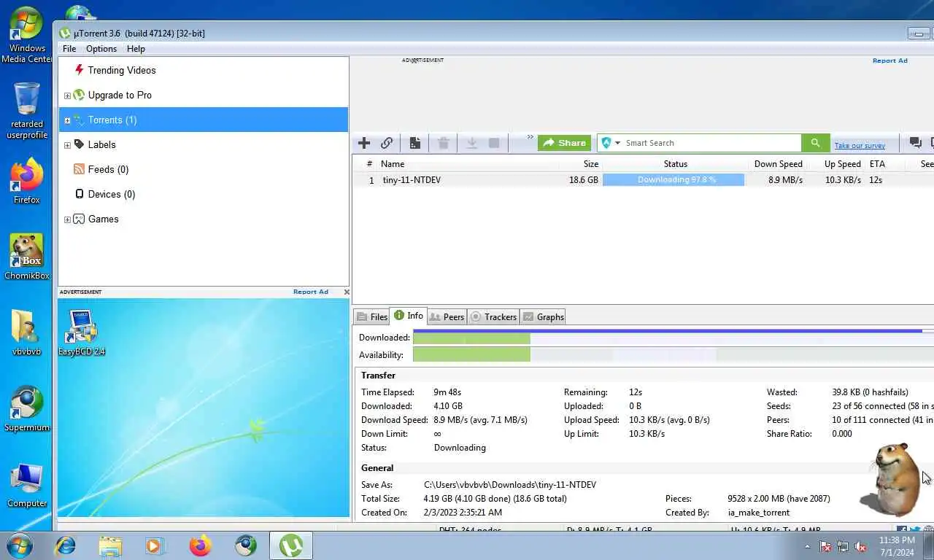Switch to the Files tab

tap(371, 316)
